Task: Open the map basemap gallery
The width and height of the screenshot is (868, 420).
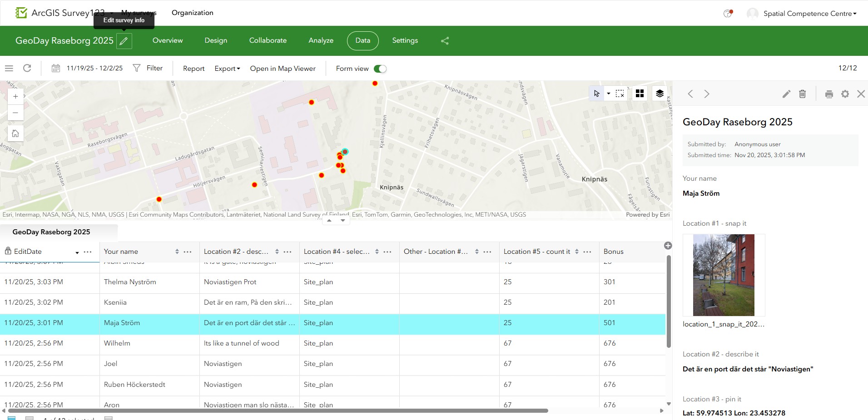Action: (640, 94)
